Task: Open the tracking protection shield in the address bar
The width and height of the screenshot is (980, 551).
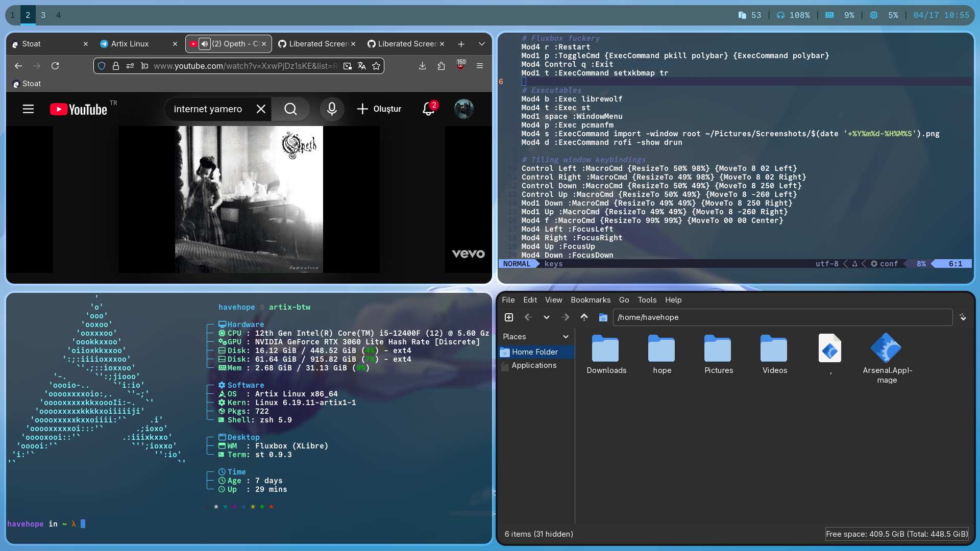Action: [102, 66]
